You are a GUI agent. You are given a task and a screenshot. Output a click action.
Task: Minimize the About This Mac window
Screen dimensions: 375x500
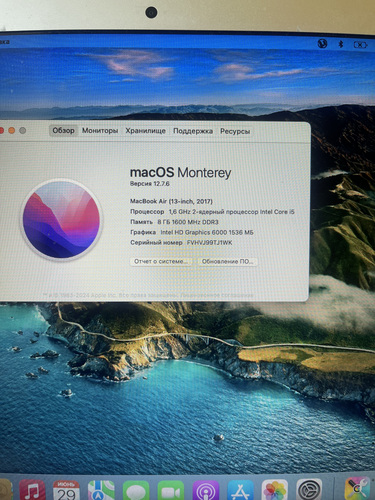pyautogui.click(x=12, y=130)
